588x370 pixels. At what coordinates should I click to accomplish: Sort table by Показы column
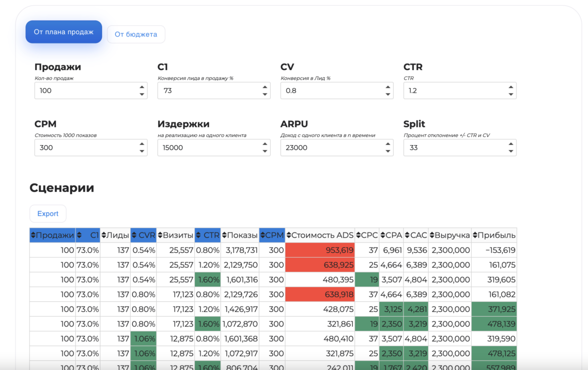[x=239, y=235]
